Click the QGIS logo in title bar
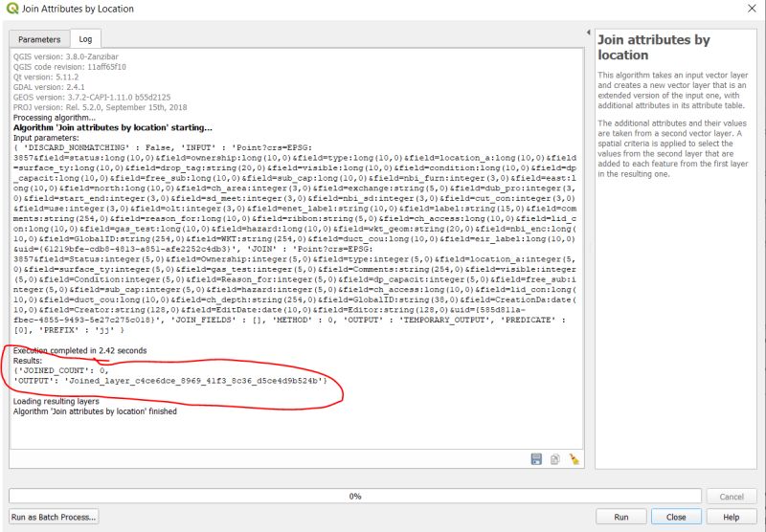The image size is (766, 532). pyautogui.click(x=11, y=9)
